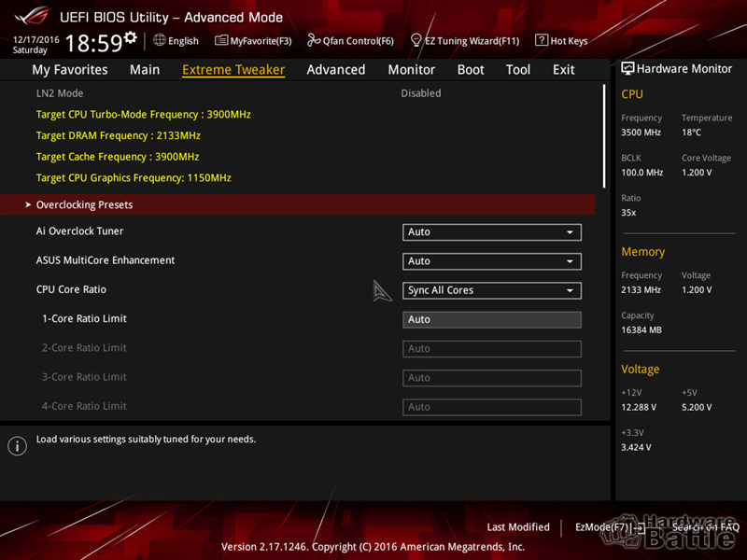
Task: Click the MyFavorite list icon
Action: point(221,40)
